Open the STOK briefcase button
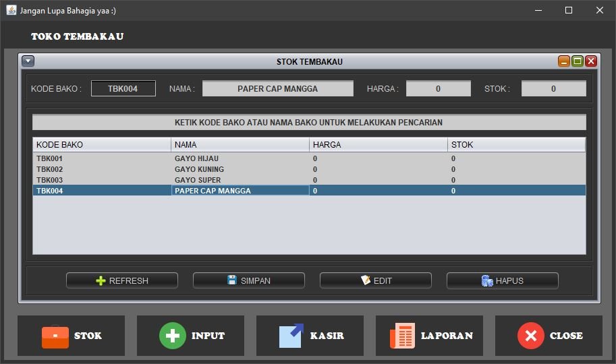This screenshot has height=364, width=616. click(x=71, y=336)
